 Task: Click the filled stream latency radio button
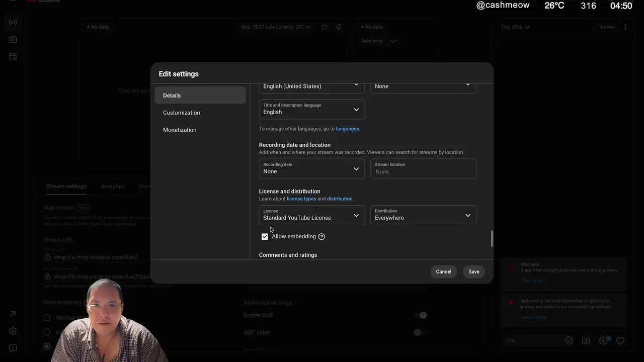pyautogui.click(x=47, y=346)
